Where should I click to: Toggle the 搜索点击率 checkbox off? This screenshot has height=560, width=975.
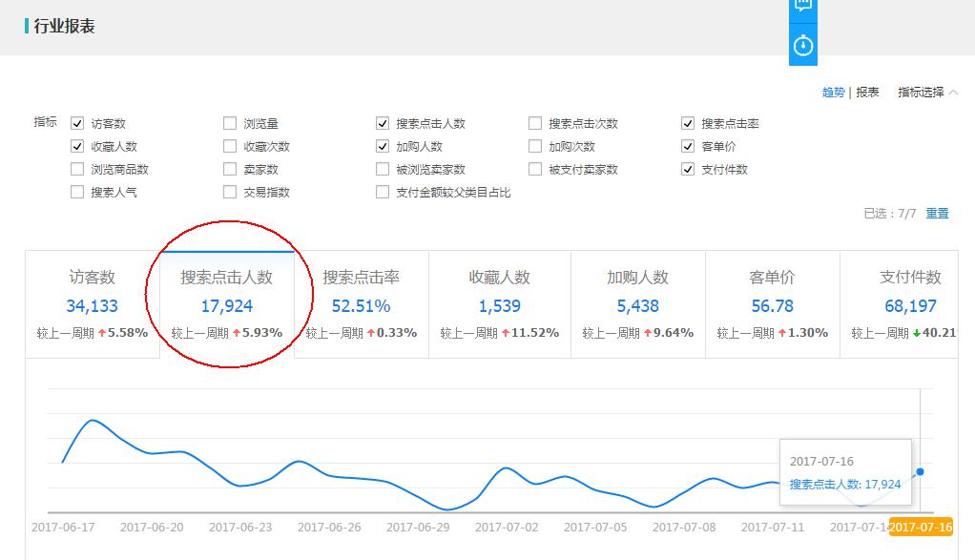tap(688, 123)
